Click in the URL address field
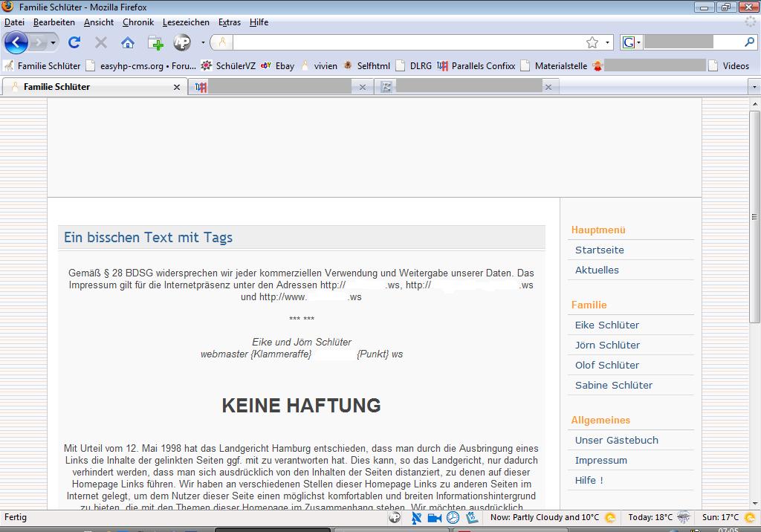This screenshot has width=761, height=532. tap(409, 42)
